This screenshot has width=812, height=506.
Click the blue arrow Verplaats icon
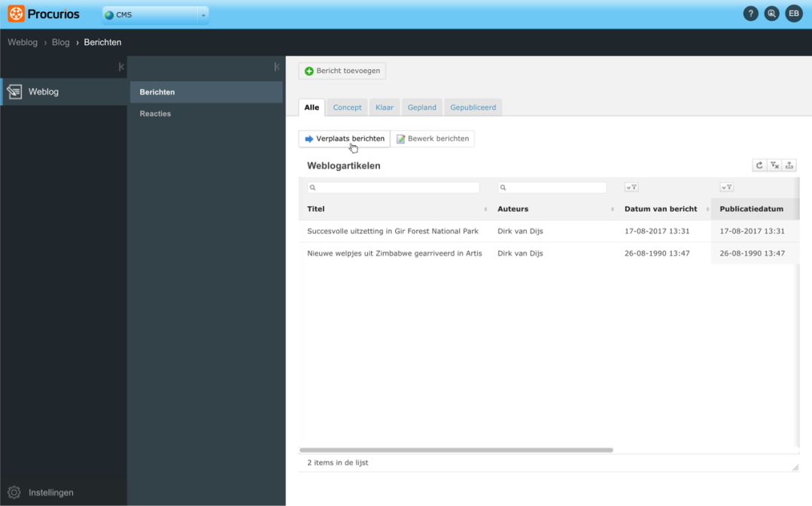point(309,138)
